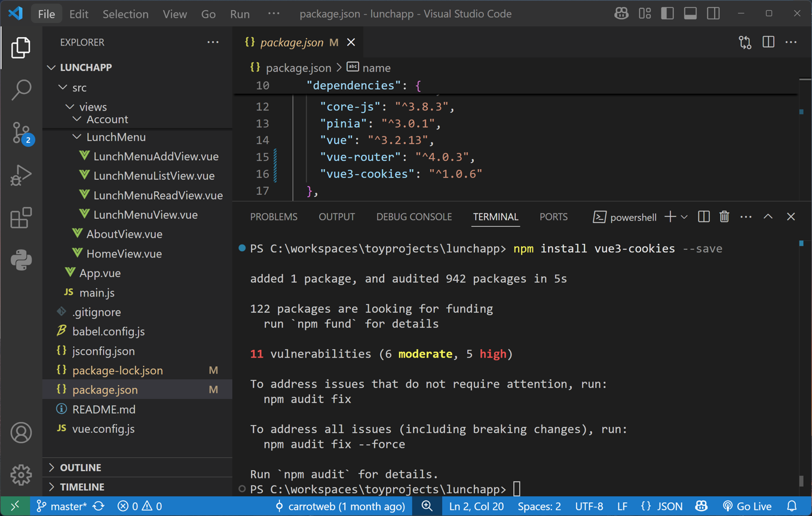The image size is (812, 516).
Task: Create a new terminal with plus
Action: click(670, 217)
